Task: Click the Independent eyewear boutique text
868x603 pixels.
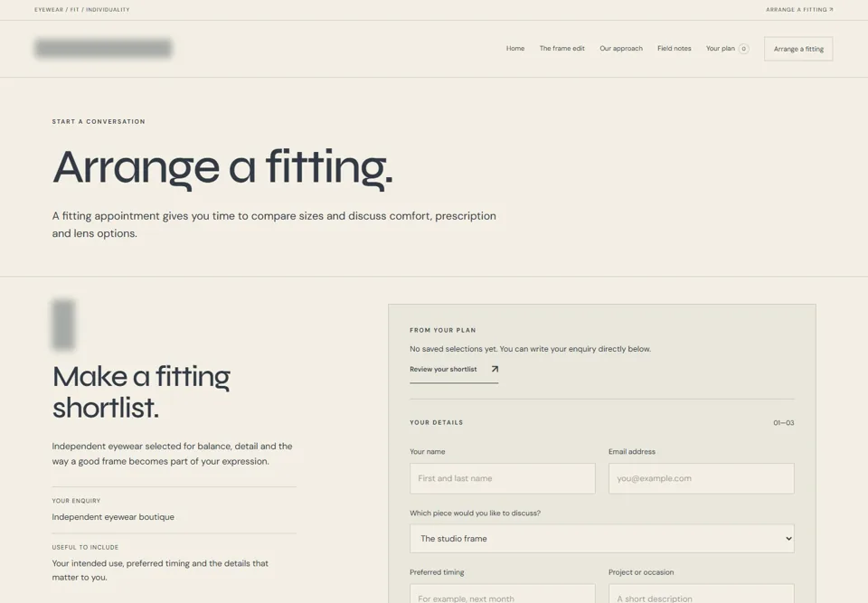Action: pos(113,516)
